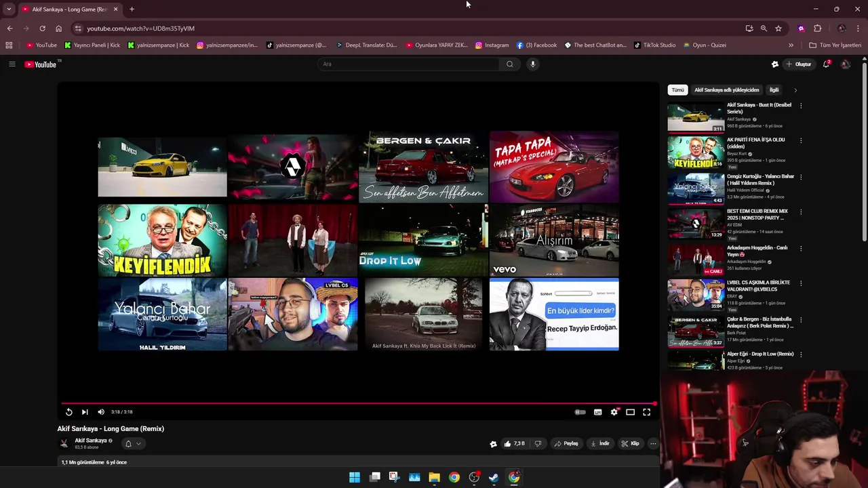868x488 pixels.
Task: Select the İlgili filter chip
Action: click(x=774, y=90)
